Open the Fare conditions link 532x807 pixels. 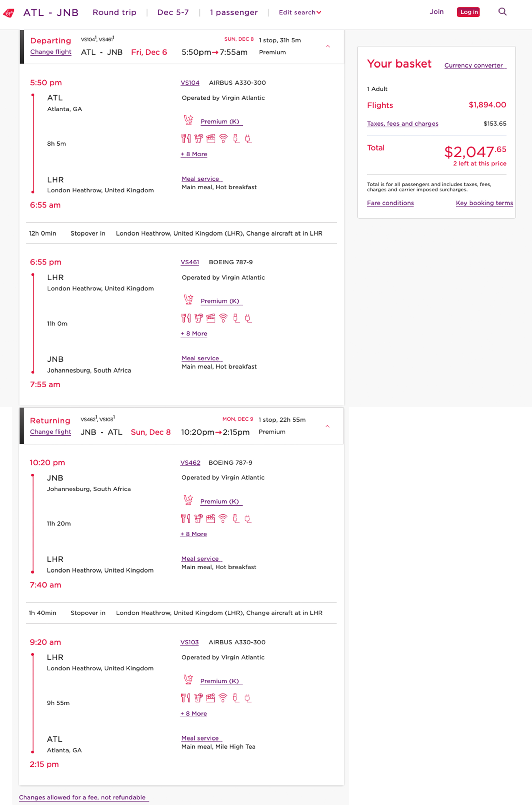click(390, 203)
